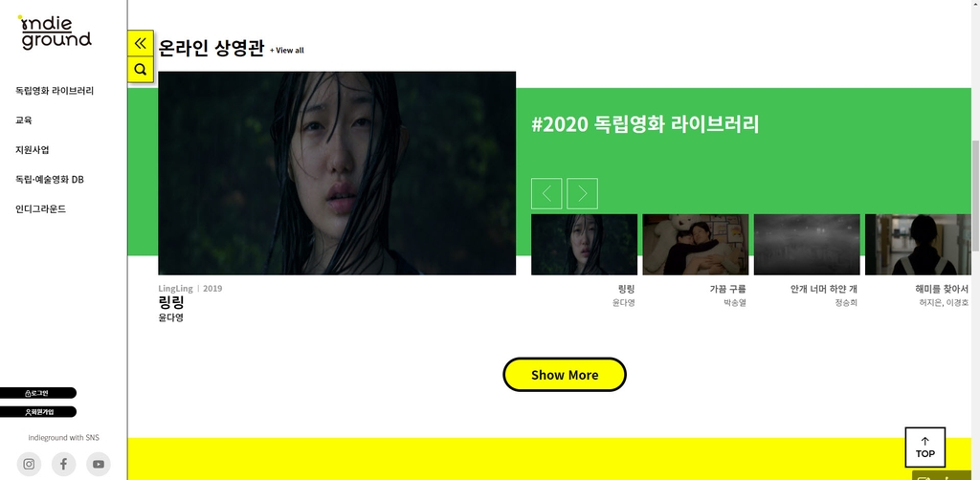
Task: Collapse the sidebar with double-chevron icon
Action: point(141,43)
